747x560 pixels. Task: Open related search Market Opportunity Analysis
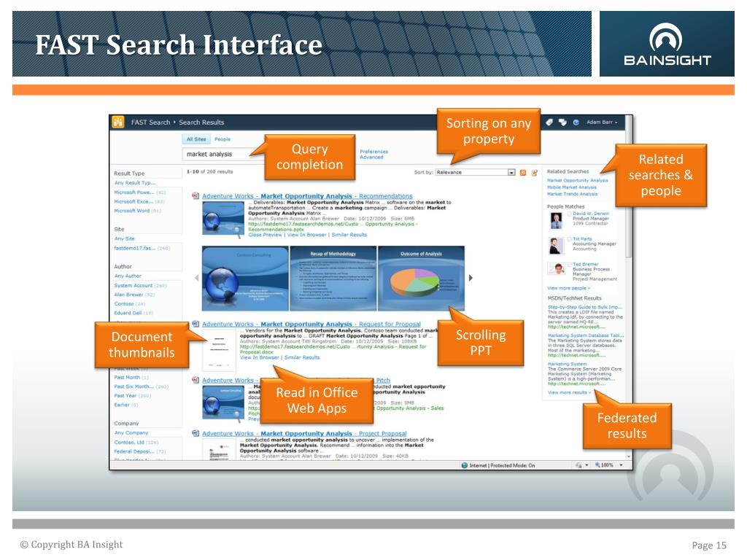[x=578, y=181]
